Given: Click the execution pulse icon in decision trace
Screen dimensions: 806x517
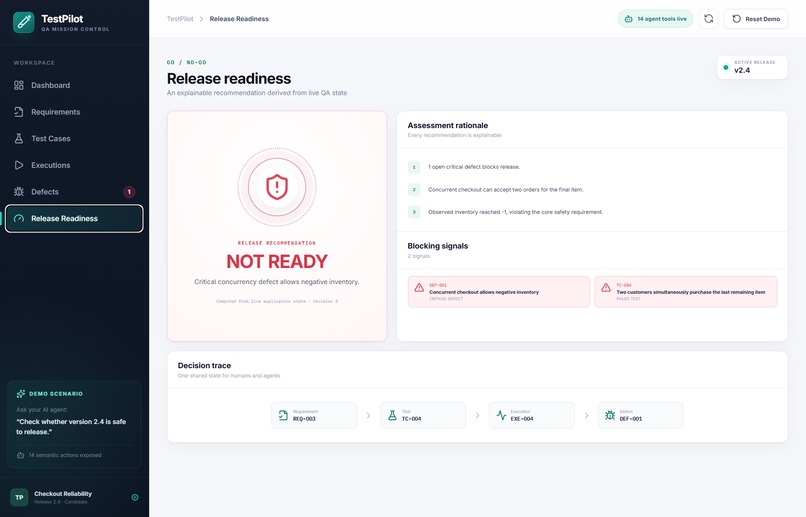Looking at the screenshot, I should 501,415.
